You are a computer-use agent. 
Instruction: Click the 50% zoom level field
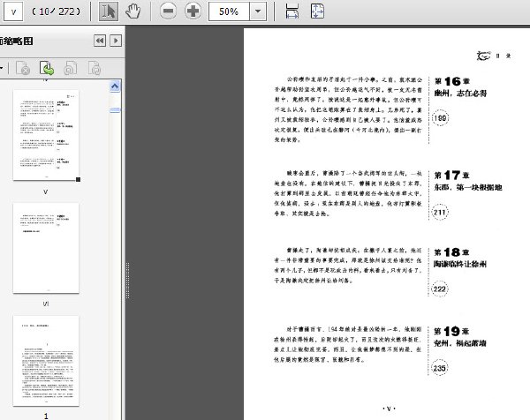pyautogui.click(x=229, y=11)
